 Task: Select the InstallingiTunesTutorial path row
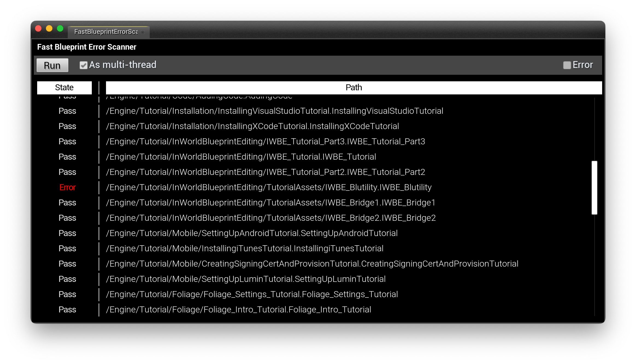point(245,249)
